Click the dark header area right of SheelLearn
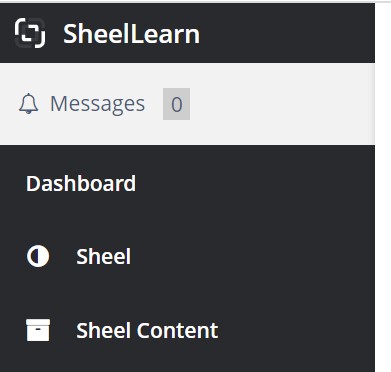Viewport: 391px width, 372px height. click(287, 33)
